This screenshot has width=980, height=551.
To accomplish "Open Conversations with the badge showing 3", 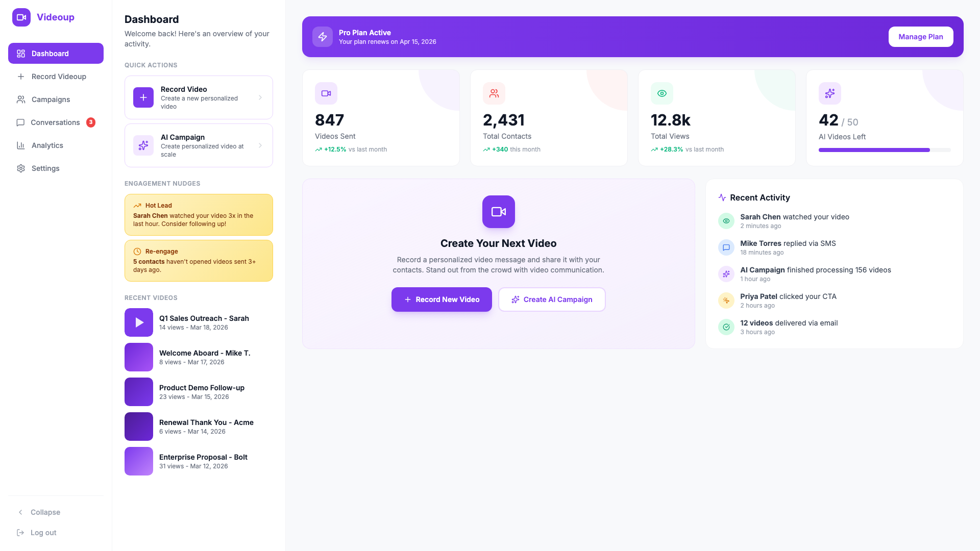I will click(55, 122).
